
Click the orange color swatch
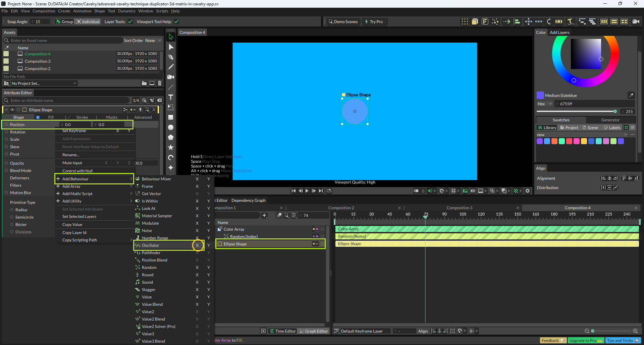[554, 141]
